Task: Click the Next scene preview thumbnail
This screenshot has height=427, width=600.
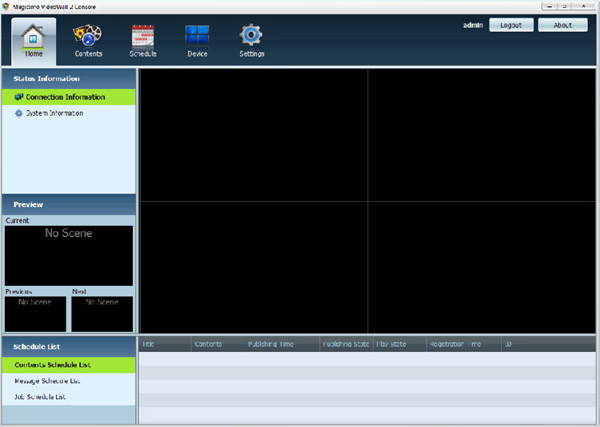Action: pos(101,313)
